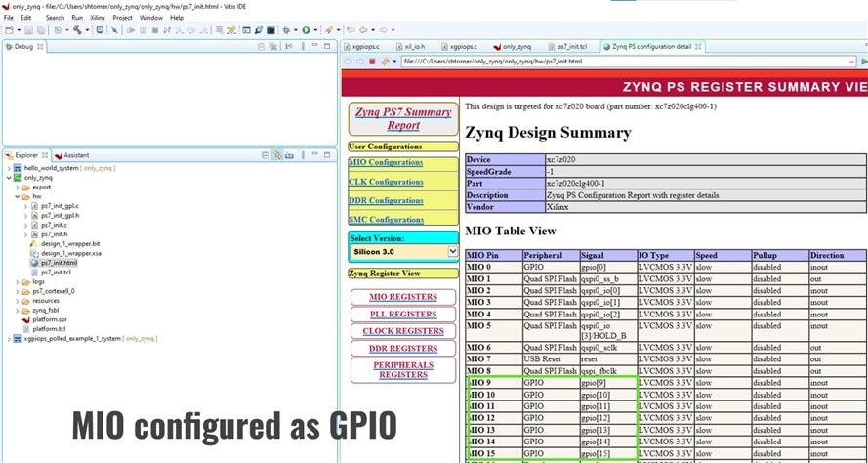Switch to the xil_io.h editor tab

411,47
